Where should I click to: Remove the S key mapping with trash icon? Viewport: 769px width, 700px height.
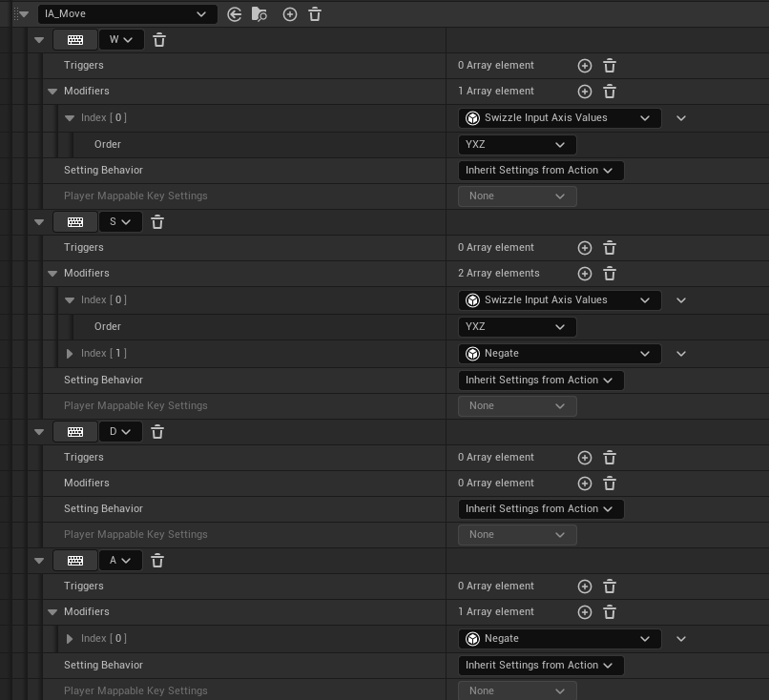157,222
